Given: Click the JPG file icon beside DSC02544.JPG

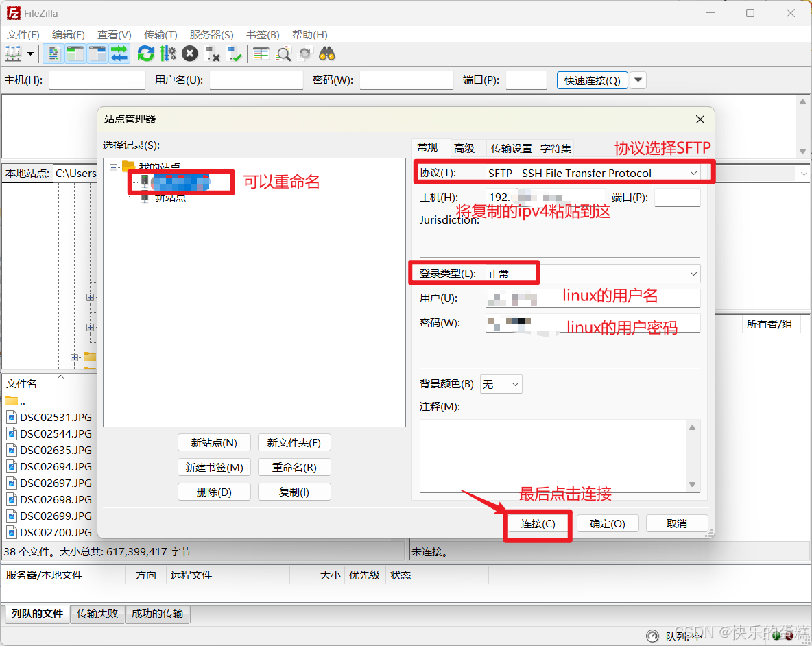Looking at the screenshot, I should point(12,434).
